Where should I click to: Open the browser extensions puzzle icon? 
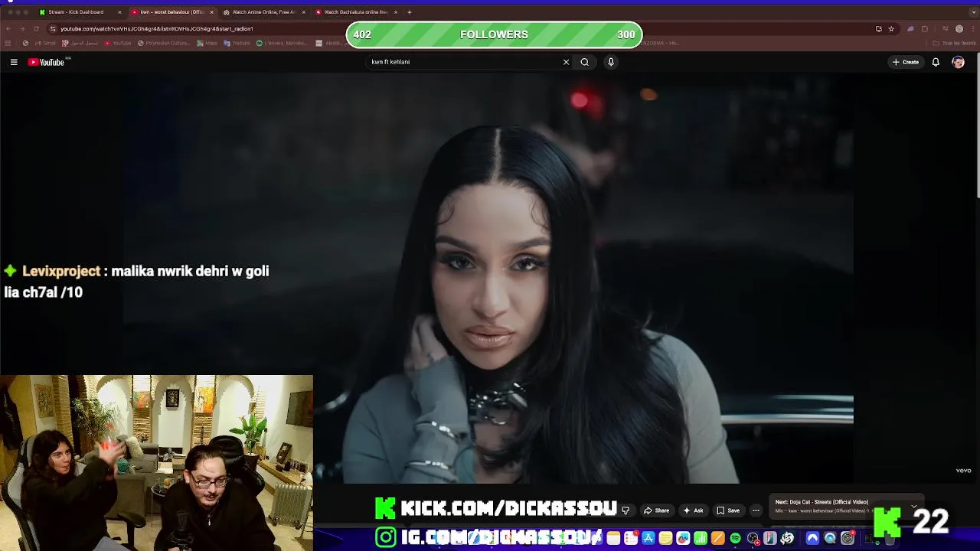point(925,29)
